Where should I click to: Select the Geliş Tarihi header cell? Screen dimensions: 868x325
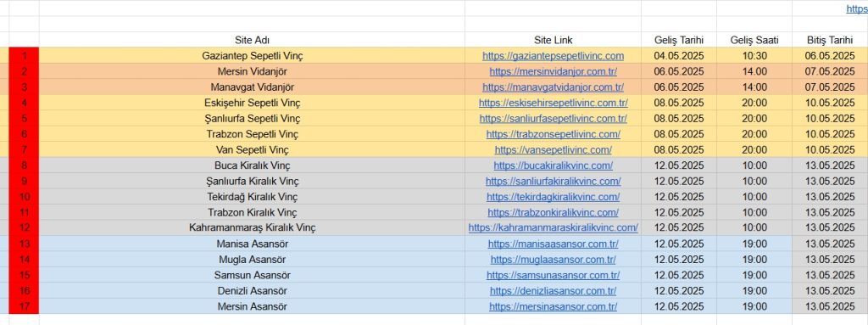pyautogui.click(x=679, y=40)
